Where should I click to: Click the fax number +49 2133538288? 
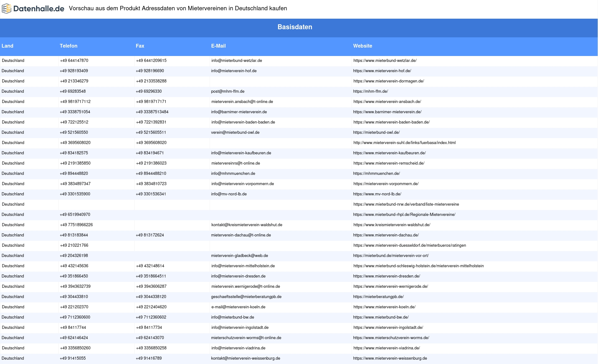tap(151, 81)
